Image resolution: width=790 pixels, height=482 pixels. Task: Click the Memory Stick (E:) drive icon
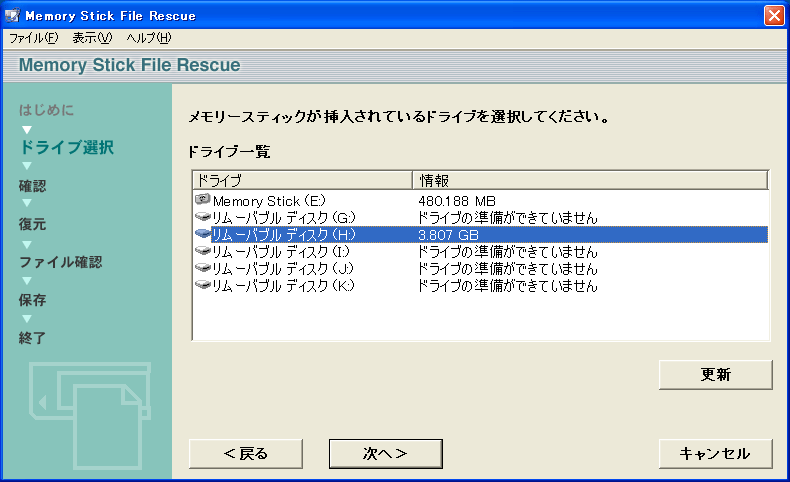coord(203,199)
